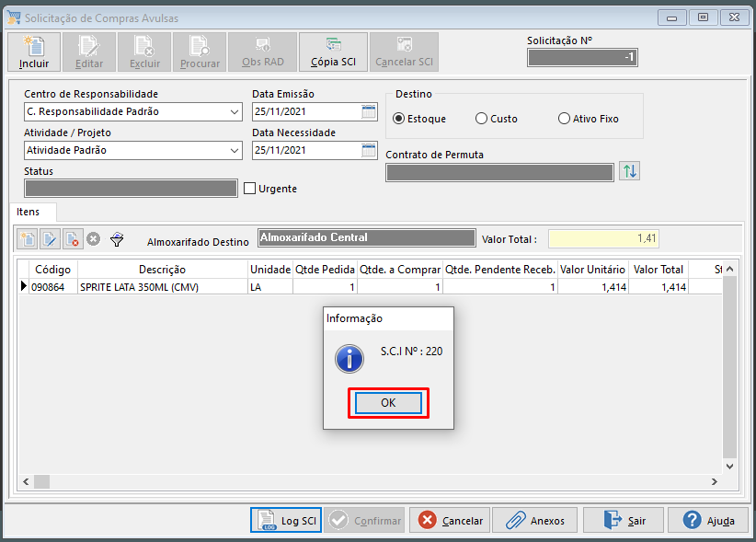
Task: Click the horizontal scrollbar thumb
Action: [x=41, y=481]
